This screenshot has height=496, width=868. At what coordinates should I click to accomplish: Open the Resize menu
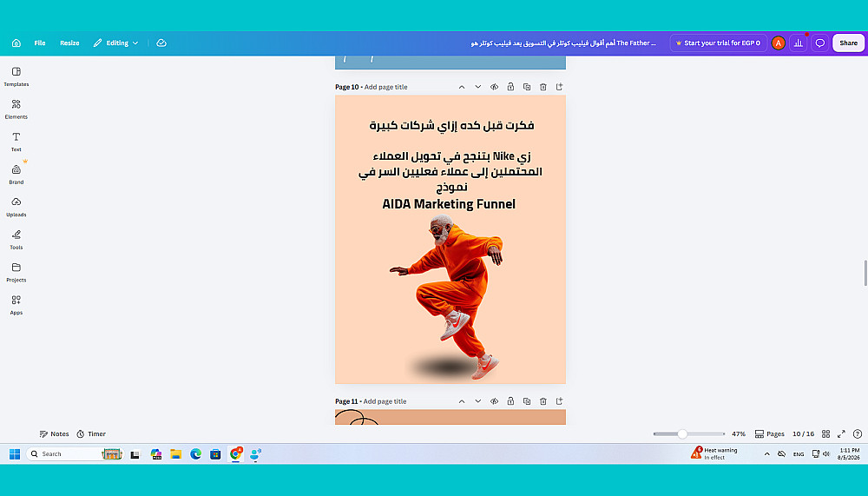click(x=69, y=43)
